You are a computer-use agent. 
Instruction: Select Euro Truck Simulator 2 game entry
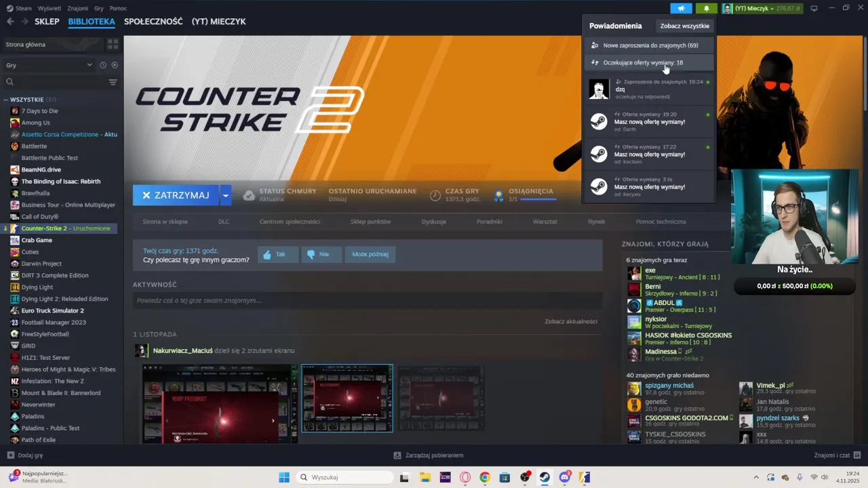(52, 310)
